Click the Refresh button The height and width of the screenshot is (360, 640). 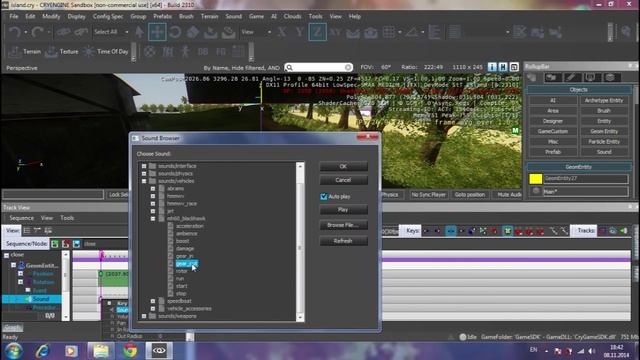point(343,241)
